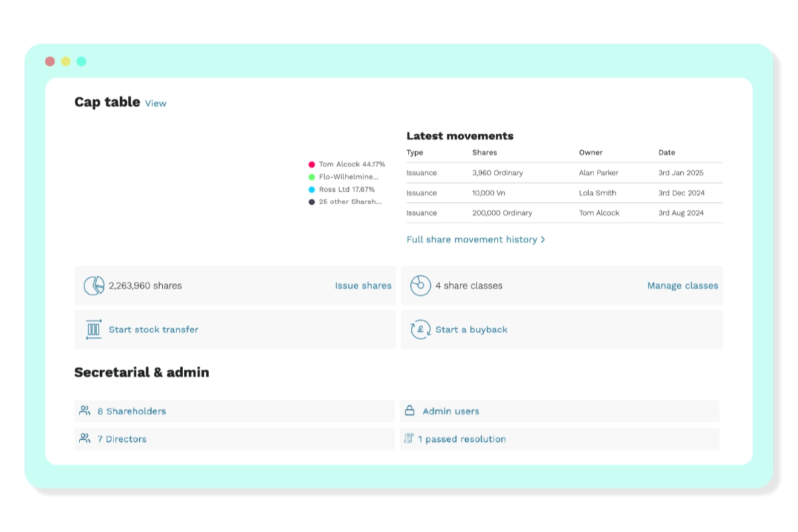This screenshot has height=532, width=798.
Task: Click the red window close dot
Action: pos(50,61)
